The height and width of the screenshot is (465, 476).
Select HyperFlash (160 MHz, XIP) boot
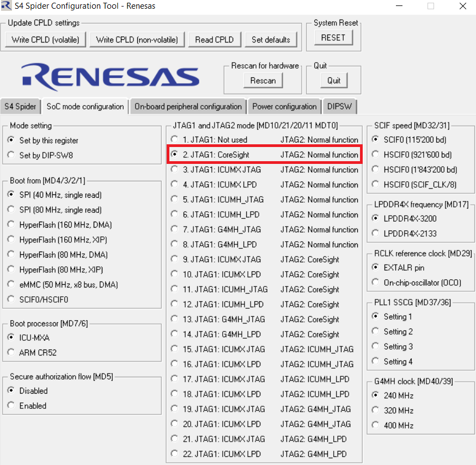coord(57,240)
